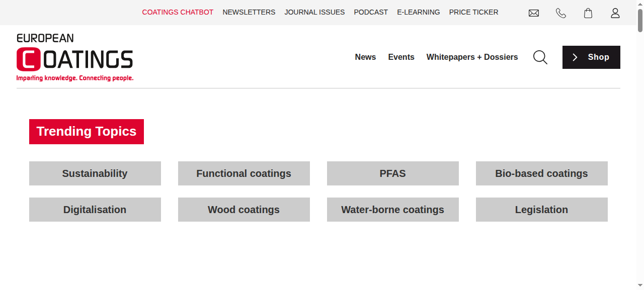Screen dimensions: 644x290
Task: Open Newsletters in top menu
Action: pos(249,12)
